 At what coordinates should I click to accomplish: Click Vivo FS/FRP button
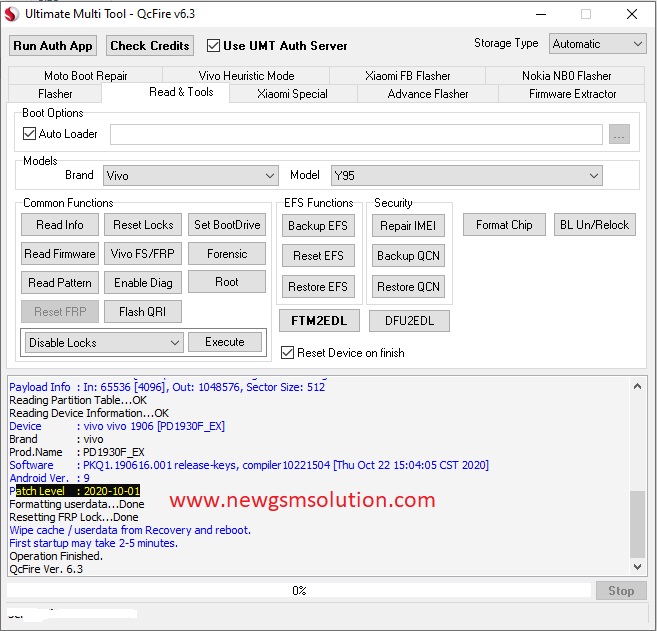tap(143, 254)
